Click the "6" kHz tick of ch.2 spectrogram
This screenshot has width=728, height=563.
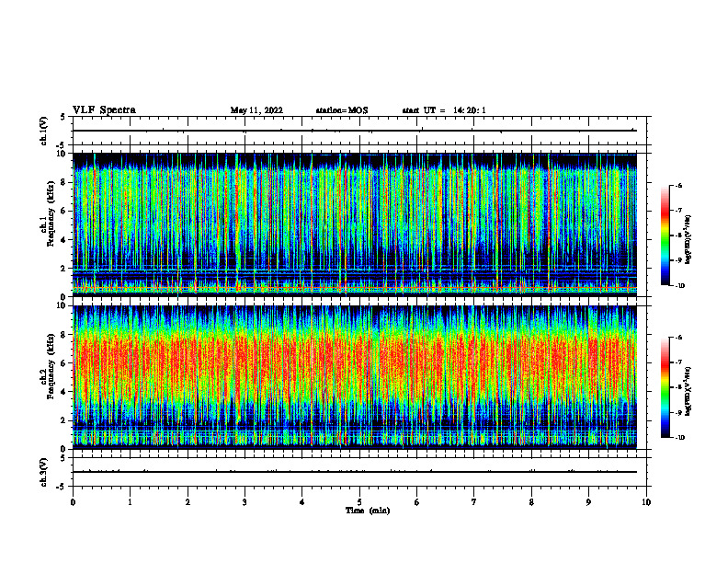tap(63, 363)
